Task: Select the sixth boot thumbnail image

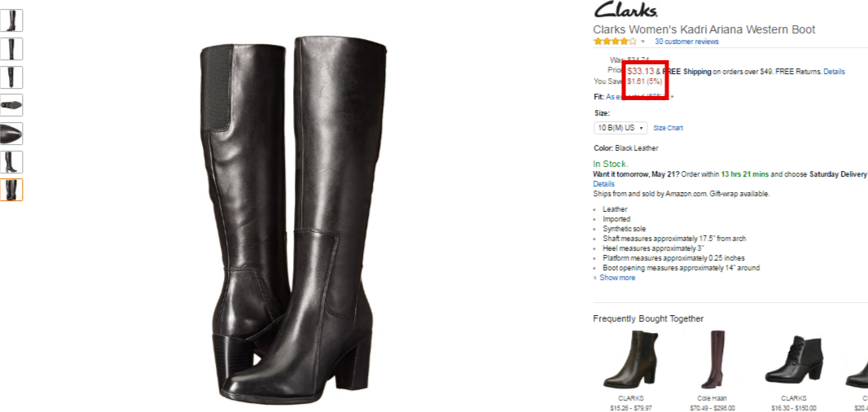Action: pos(11,162)
